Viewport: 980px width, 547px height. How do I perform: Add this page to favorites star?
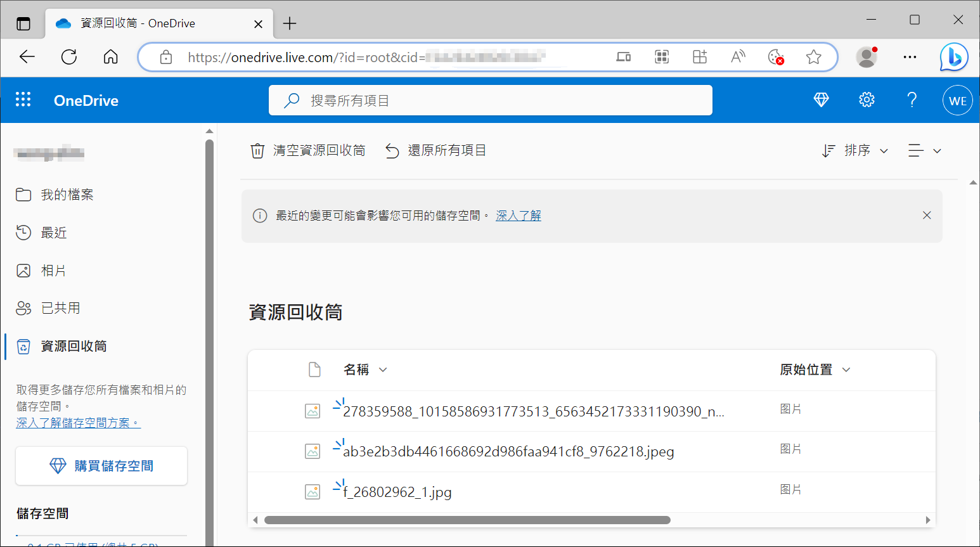pos(814,57)
